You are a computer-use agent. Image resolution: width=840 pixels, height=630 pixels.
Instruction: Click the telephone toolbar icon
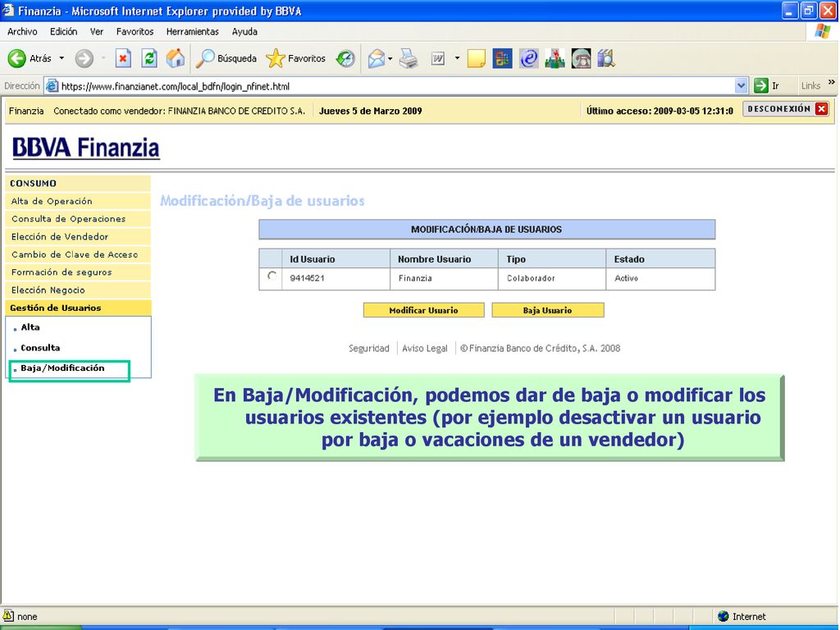click(581, 58)
